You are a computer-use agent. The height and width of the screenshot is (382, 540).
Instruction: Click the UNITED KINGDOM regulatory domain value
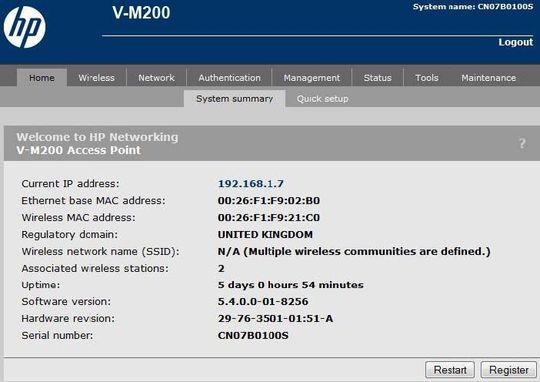pyautogui.click(x=265, y=234)
